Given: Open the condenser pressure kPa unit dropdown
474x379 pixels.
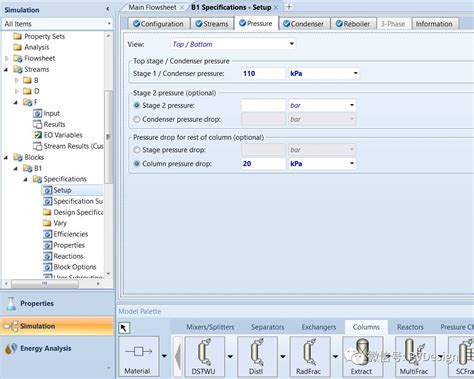Looking at the screenshot, I should click(x=324, y=73).
